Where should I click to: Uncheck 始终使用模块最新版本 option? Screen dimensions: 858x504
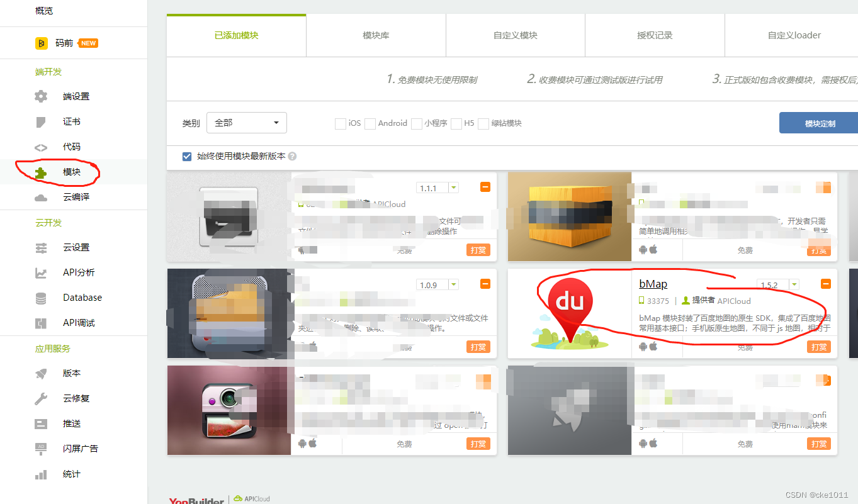tap(187, 156)
